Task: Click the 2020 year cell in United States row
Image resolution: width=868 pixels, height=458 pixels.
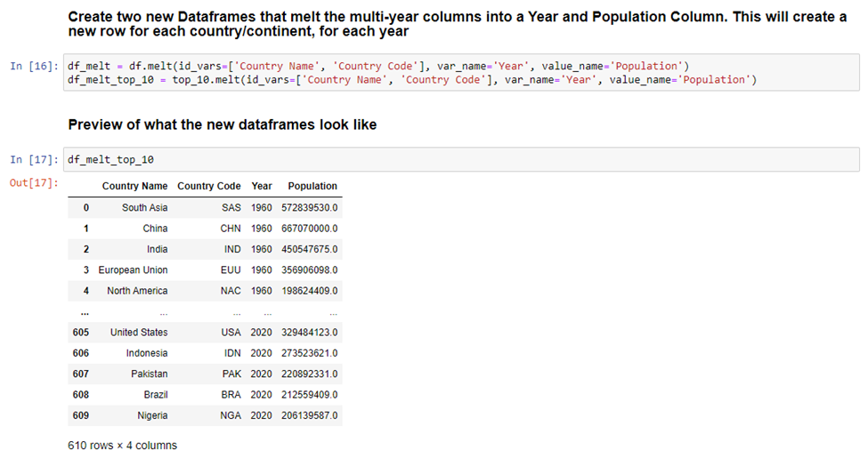Action: 261,333
